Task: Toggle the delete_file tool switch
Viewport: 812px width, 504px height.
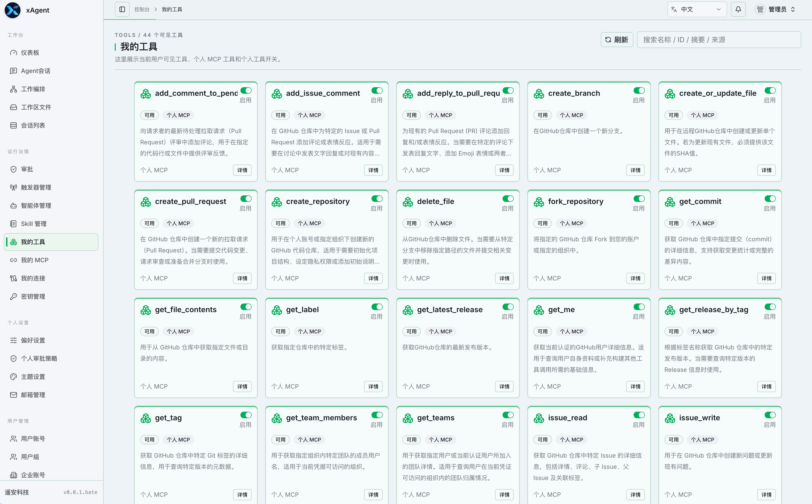Action: pos(508,199)
